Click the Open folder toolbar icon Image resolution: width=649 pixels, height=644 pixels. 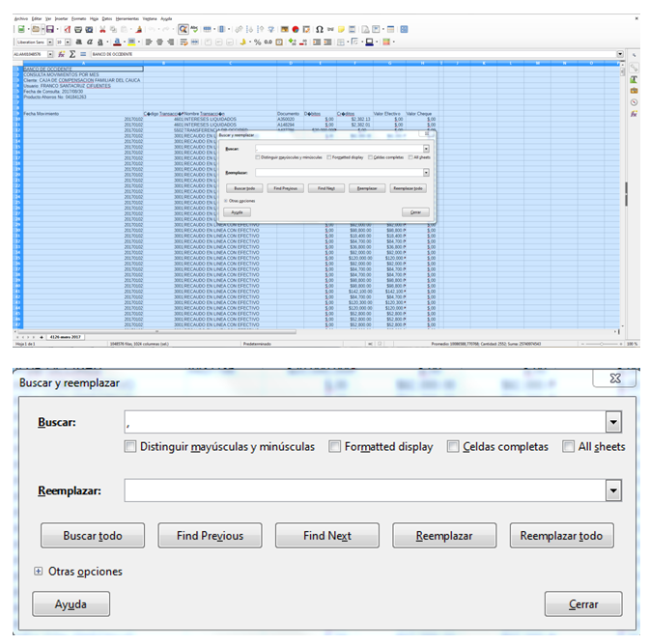[x=36, y=30]
